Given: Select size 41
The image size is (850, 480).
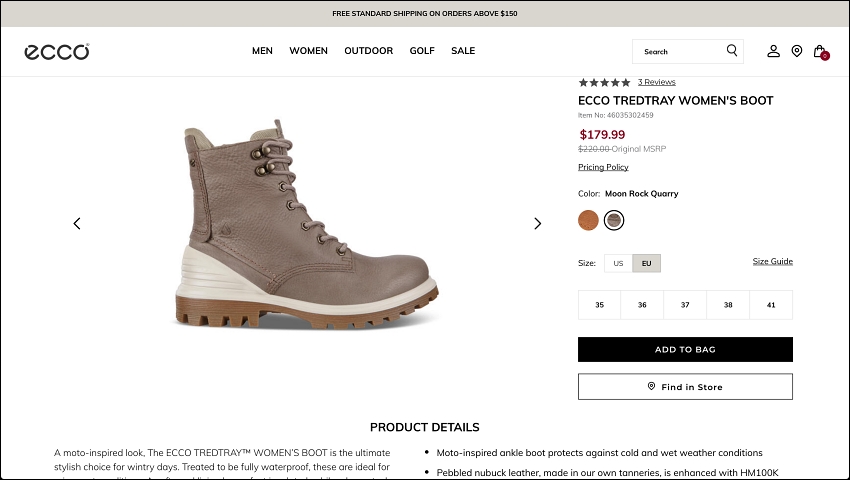Looking at the screenshot, I should pos(771,305).
